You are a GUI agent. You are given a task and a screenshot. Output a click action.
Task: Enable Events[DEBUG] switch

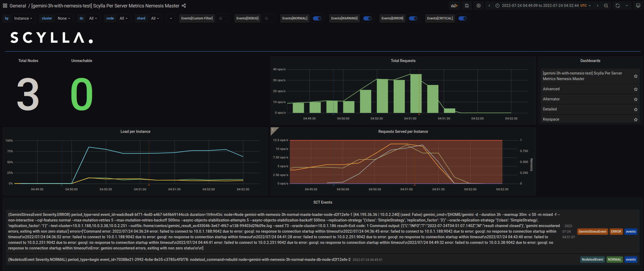point(268,18)
